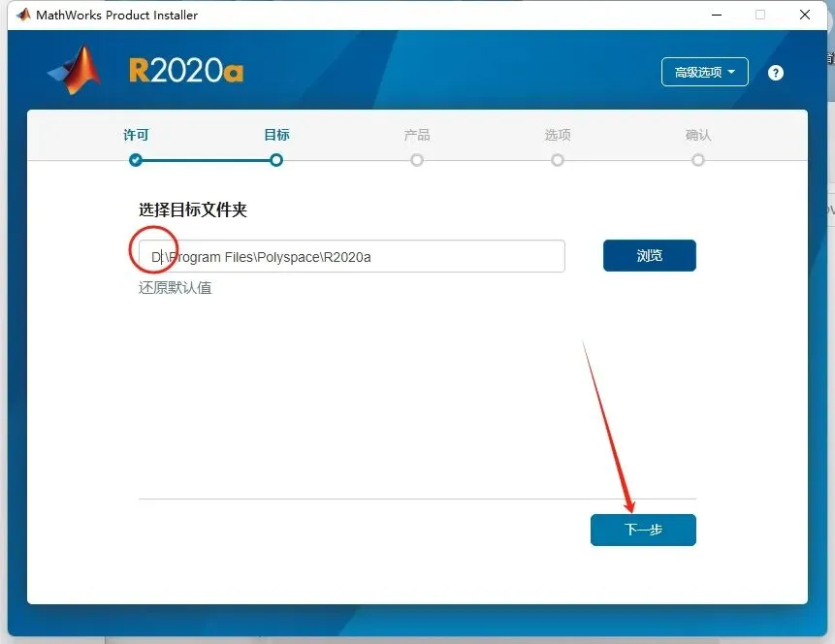Click the 浏览 browse button
Image resolution: width=835 pixels, height=644 pixels.
click(649, 256)
